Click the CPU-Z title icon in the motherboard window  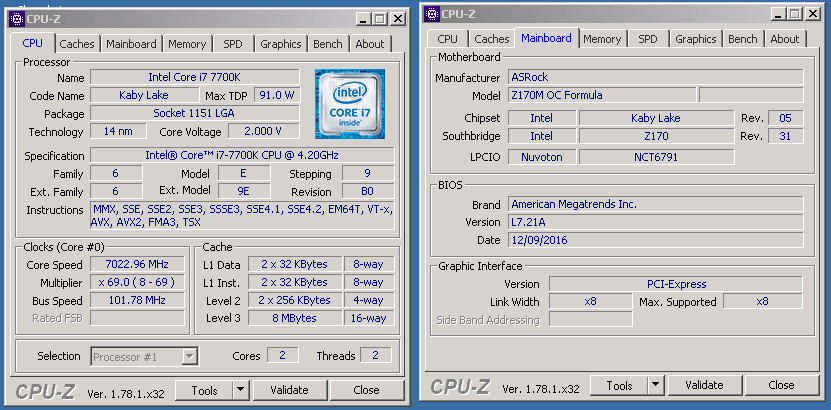431,14
